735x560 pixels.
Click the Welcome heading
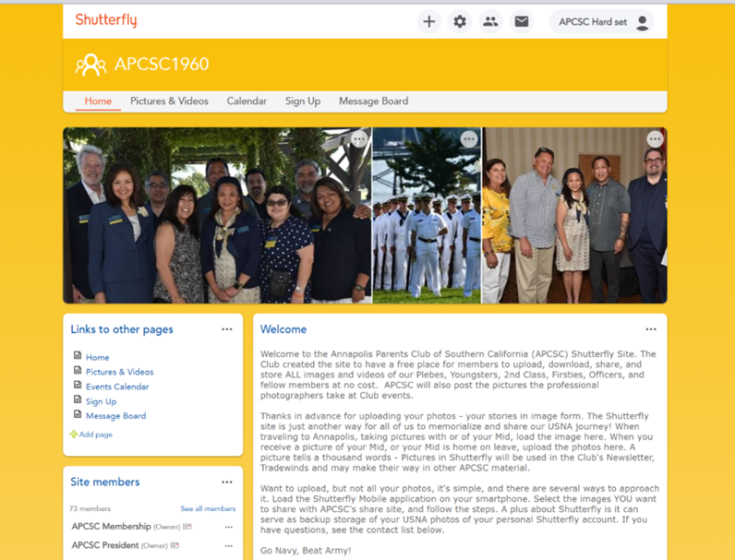(283, 329)
